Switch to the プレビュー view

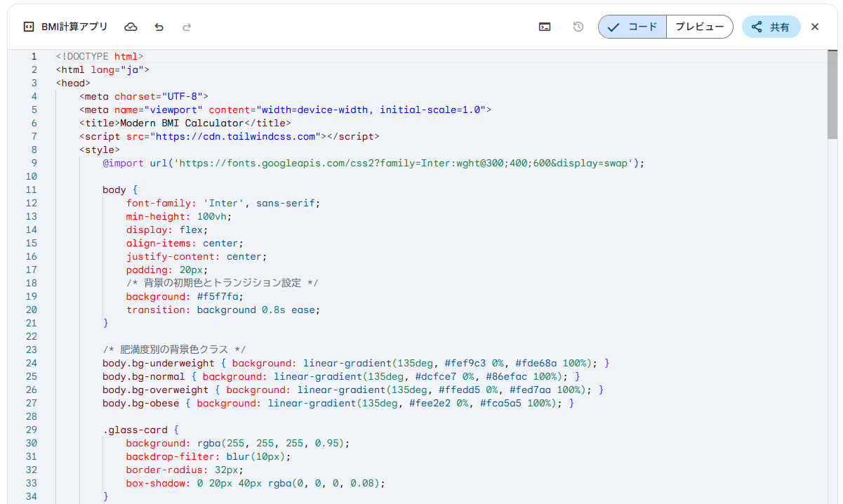point(699,27)
